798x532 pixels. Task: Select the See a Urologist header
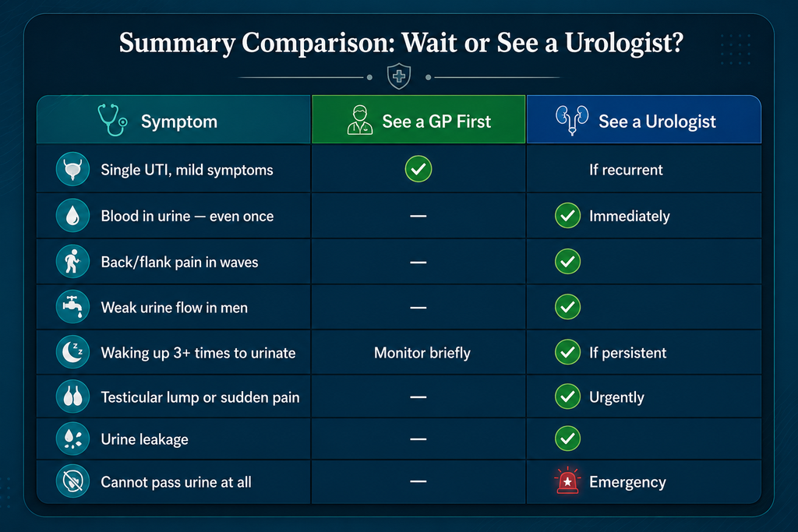[x=644, y=119]
